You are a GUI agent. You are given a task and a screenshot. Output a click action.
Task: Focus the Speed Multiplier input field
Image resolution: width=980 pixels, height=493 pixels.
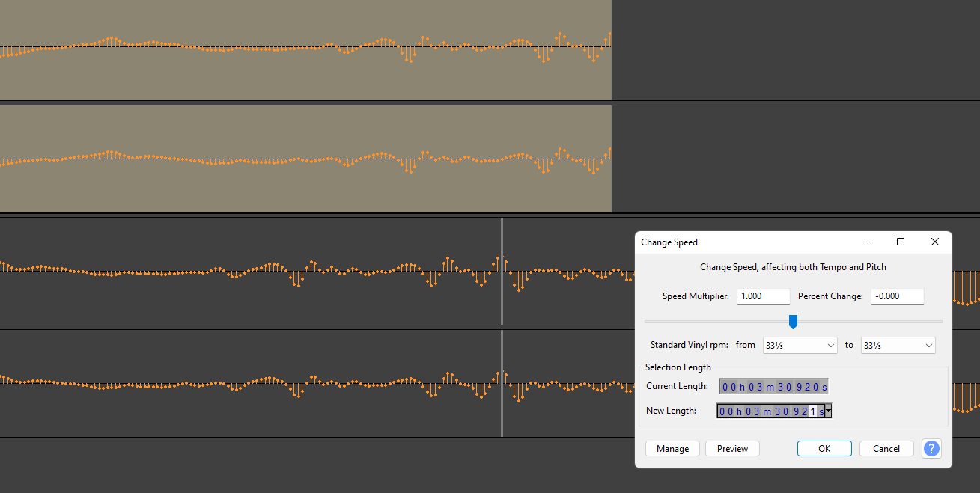coord(763,296)
